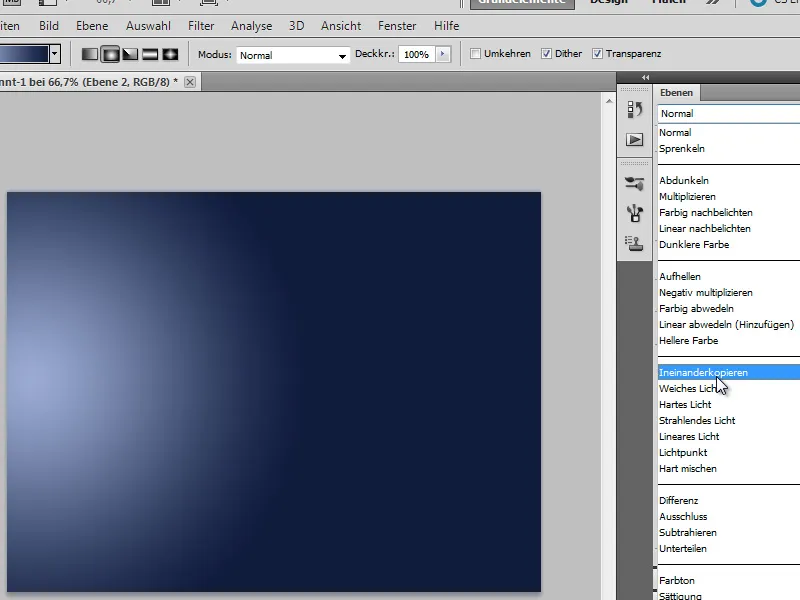Choose Lineares Licht blend mode
This screenshot has height=600, width=800.
coord(729,436)
